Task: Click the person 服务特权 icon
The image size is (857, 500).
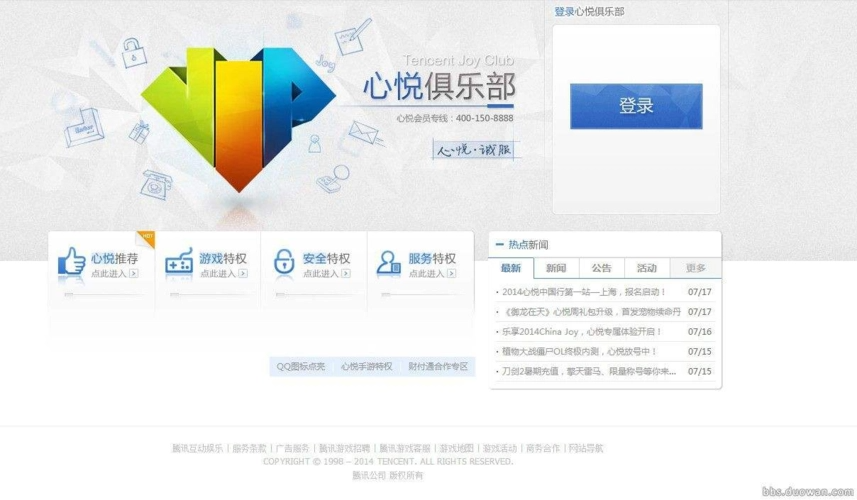Action: click(388, 262)
